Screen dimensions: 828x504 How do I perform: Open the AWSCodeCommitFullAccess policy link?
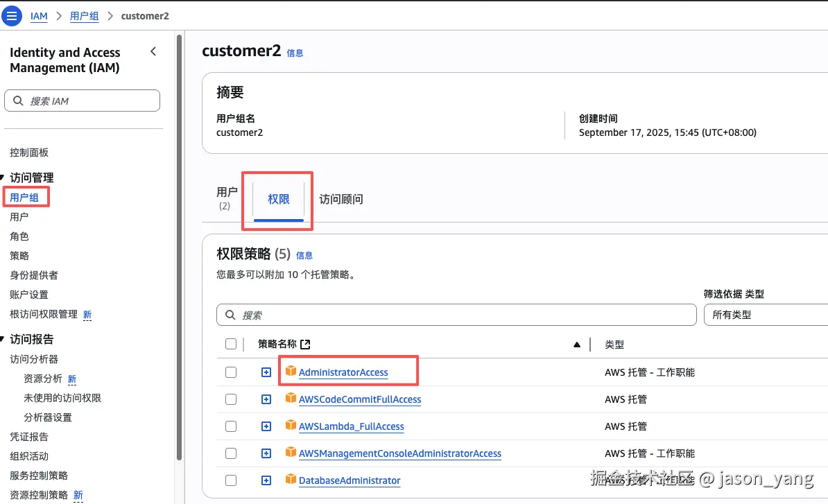click(360, 399)
